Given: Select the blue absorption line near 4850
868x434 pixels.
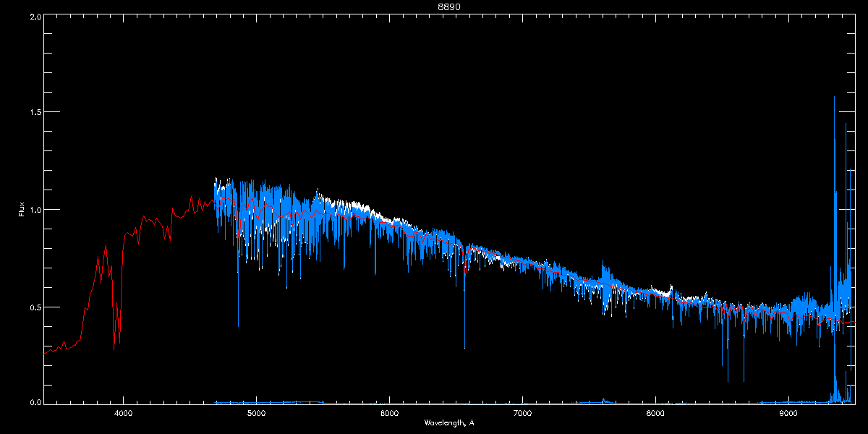Looking at the screenshot, I should click(x=237, y=289).
